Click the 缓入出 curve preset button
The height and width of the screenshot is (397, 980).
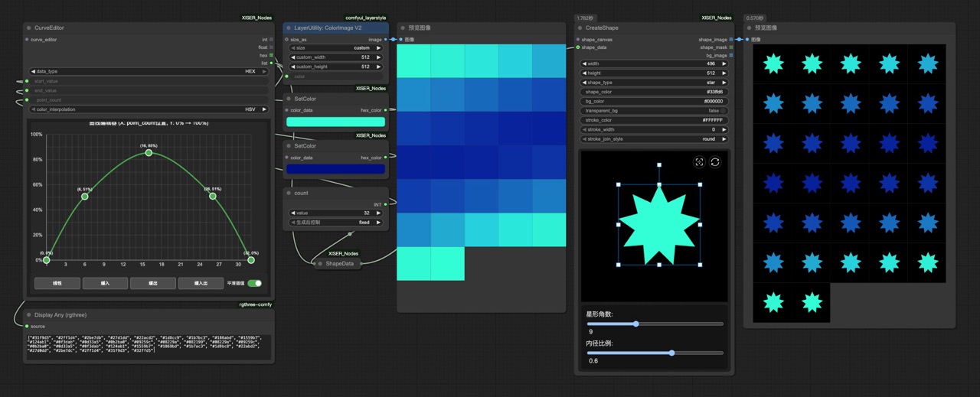[201, 283]
